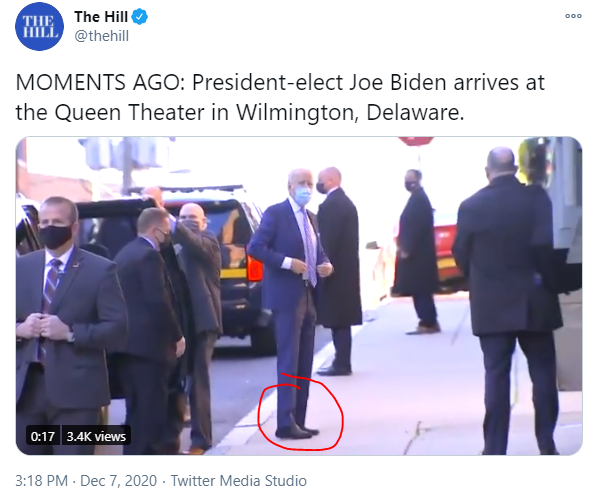Open the Twitter Media Studio source link
Screen dimensions: 597x500
click(x=238, y=481)
